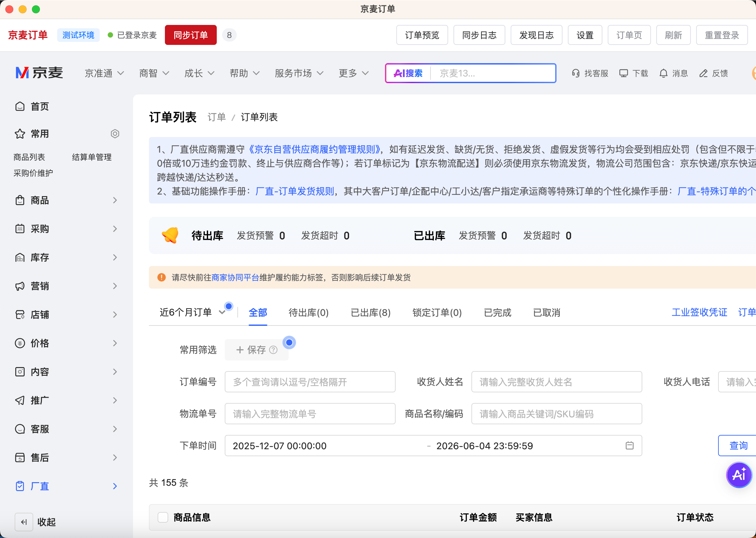Click the 内容 camera icon
Viewport: 756px width, 538px height.
tap(20, 372)
